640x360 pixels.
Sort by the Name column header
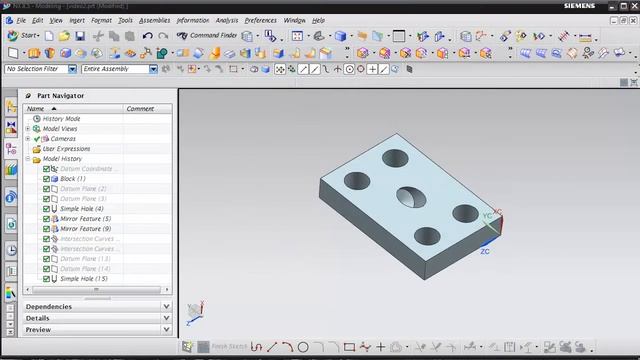coord(73,109)
